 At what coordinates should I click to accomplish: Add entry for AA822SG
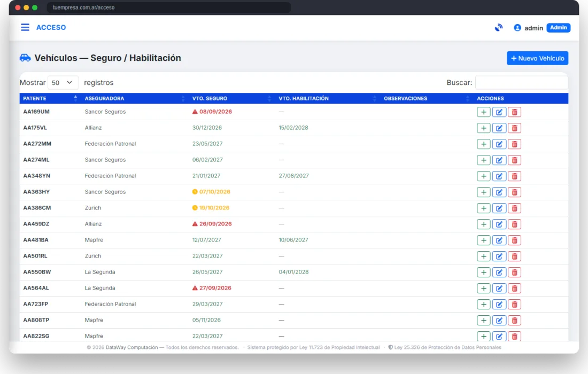pyautogui.click(x=483, y=337)
